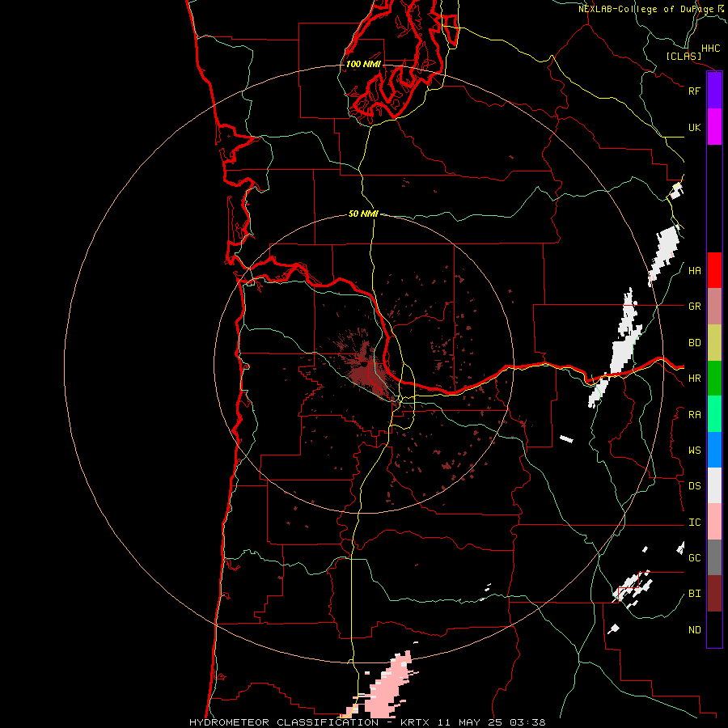Click the HR green legend swatch

click(x=714, y=379)
